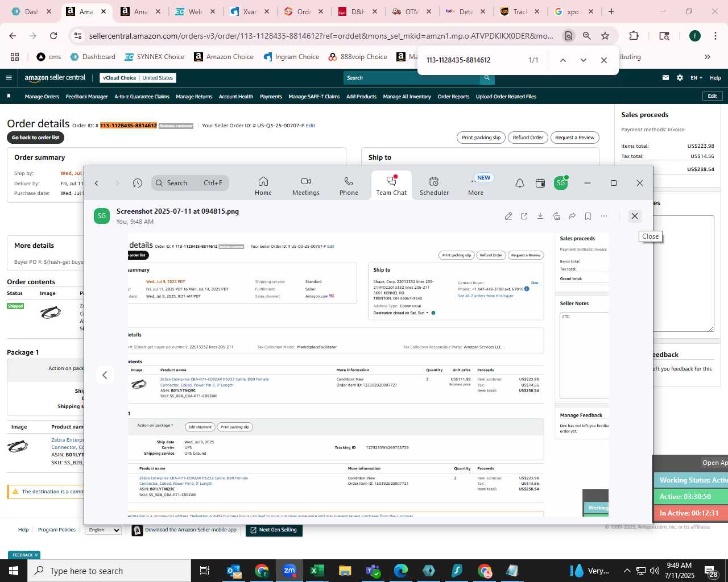
Task: Open Manage All Inventory menu item
Action: coord(407,97)
